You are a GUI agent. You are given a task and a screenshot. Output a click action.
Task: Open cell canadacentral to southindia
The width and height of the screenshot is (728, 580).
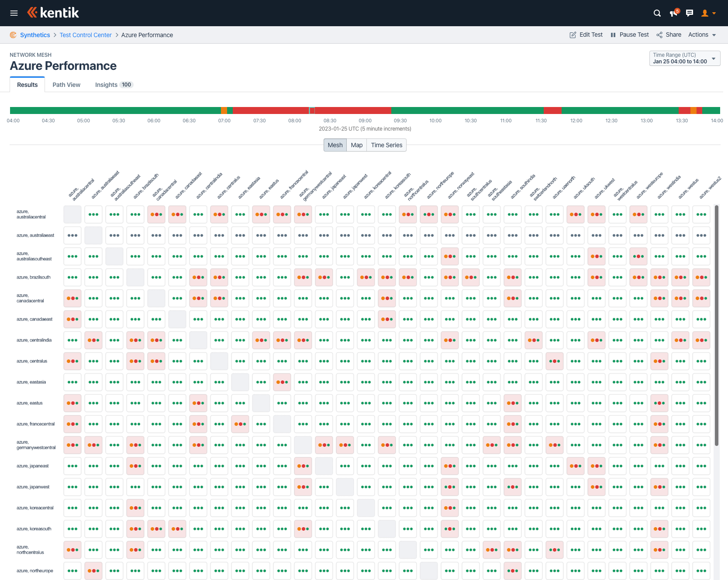pos(513,298)
